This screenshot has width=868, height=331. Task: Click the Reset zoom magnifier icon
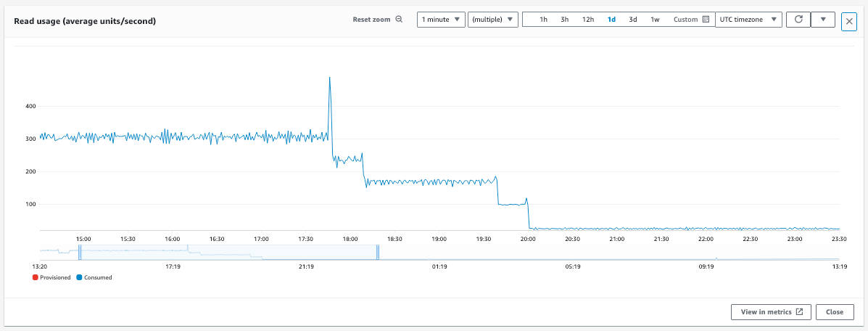click(399, 20)
